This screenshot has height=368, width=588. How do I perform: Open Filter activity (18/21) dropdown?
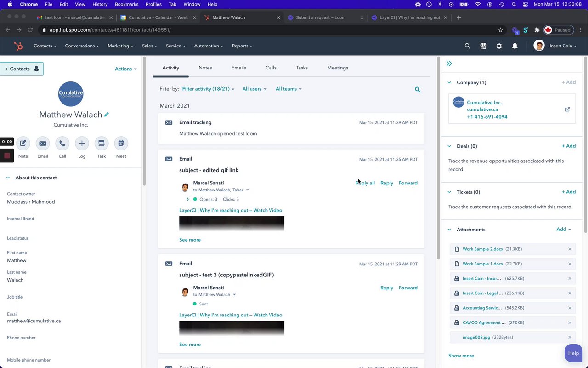click(x=208, y=89)
